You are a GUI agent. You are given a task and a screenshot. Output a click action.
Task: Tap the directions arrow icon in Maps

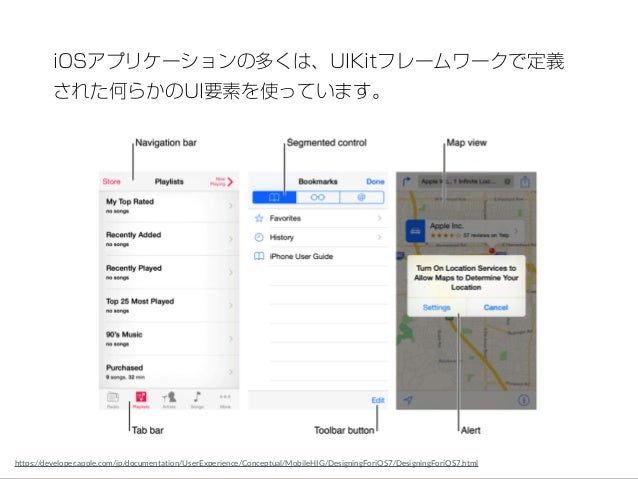coord(406,182)
